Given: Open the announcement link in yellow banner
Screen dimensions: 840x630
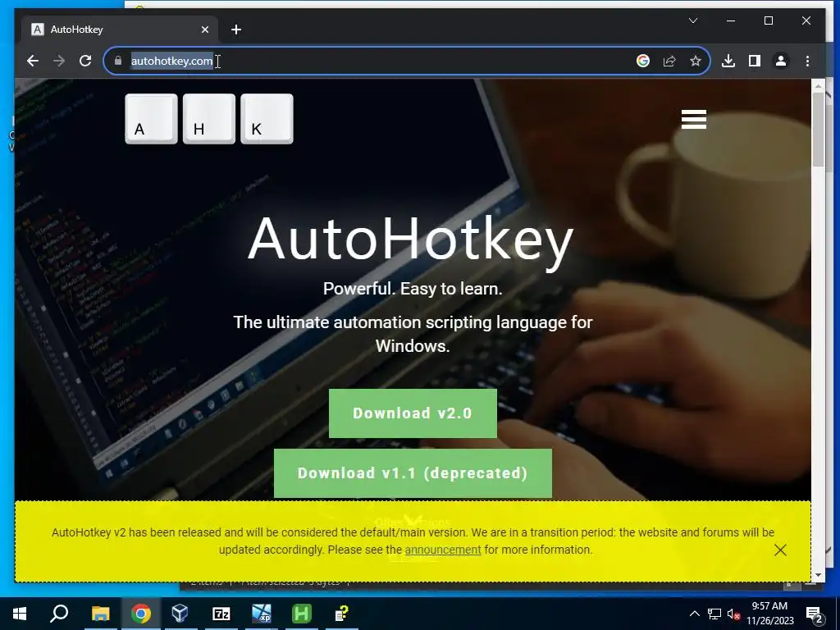Looking at the screenshot, I should [x=442, y=550].
